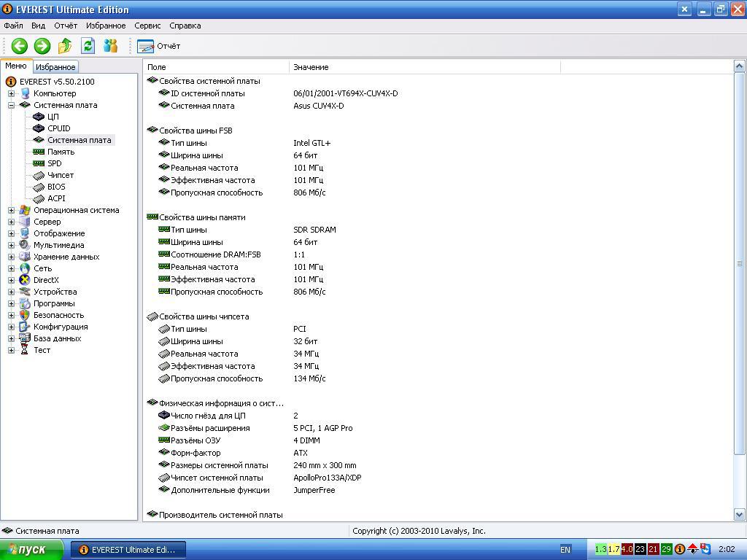
Task: Open the Чипсет tree item
Action: pyautogui.click(x=60, y=175)
